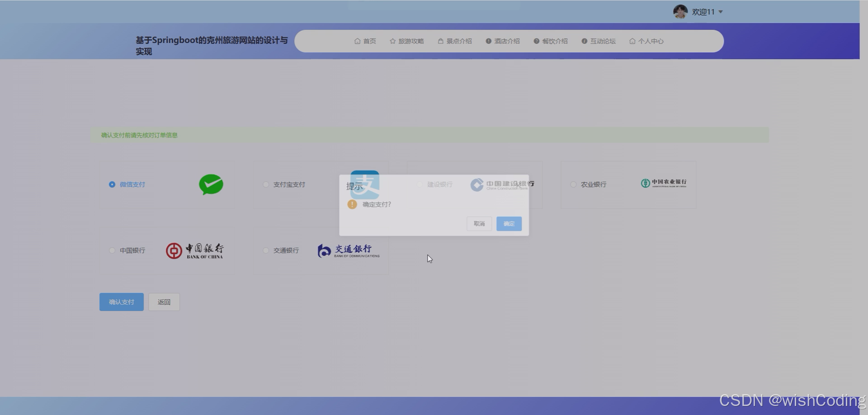This screenshot has width=868, height=415.
Task: Open 个人中心 personal center
Action: click(x=646, y=41)
